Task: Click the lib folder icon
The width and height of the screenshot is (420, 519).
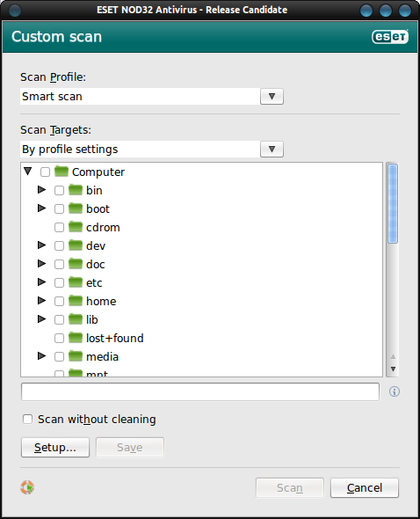Action: [76, 319]
